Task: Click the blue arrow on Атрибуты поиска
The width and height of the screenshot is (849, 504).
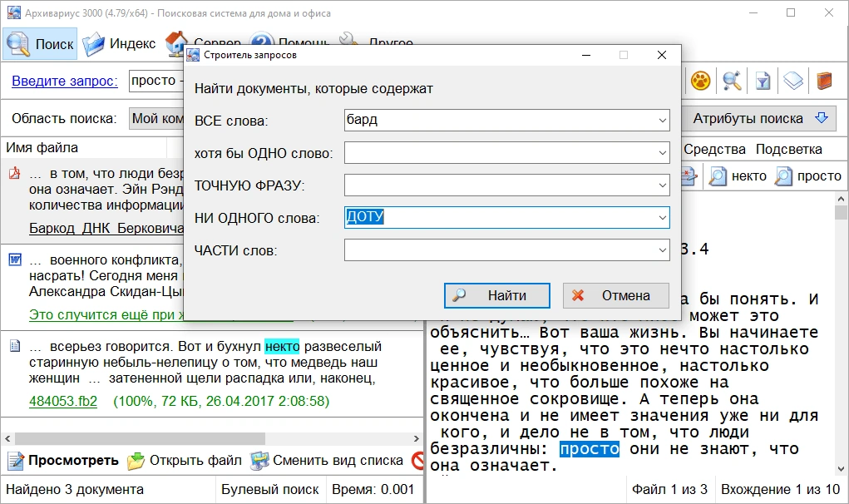Action: pos(822,118)
